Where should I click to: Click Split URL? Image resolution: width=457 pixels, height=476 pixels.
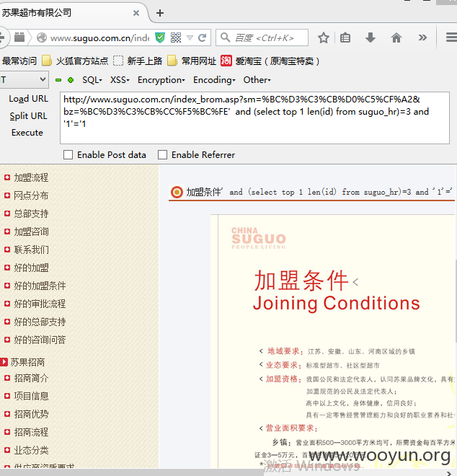tap(28, 116)
